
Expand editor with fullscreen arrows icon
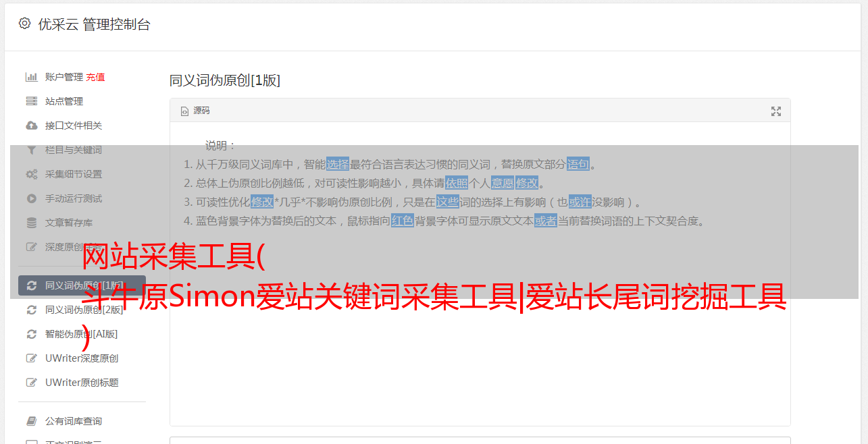point(776,111)
